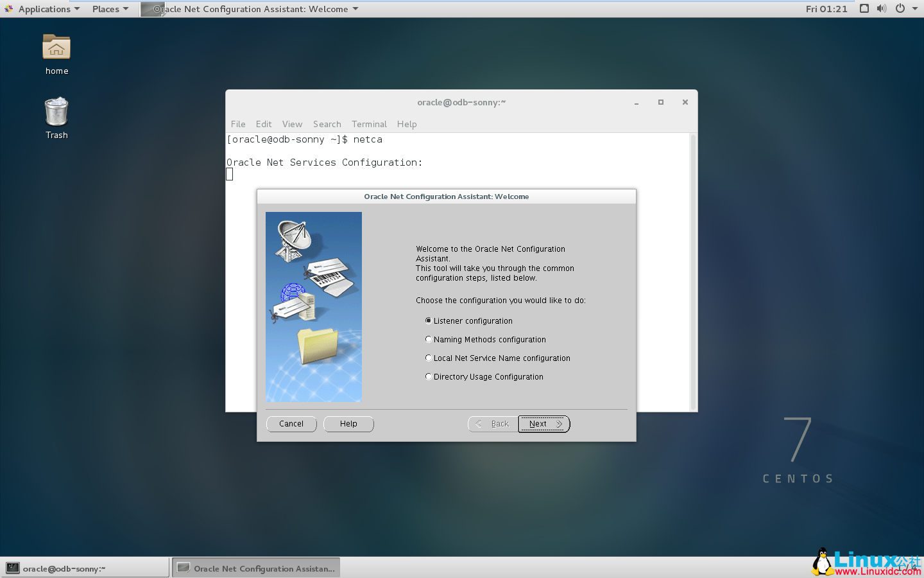Open terminal File menu

(x=238, y=124)
